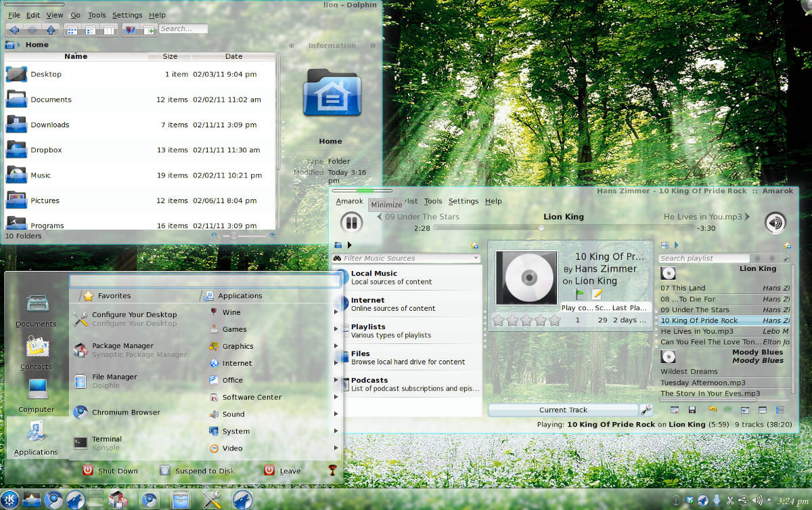
Task: Click the Current Track applet button
Action: (563, 410)
